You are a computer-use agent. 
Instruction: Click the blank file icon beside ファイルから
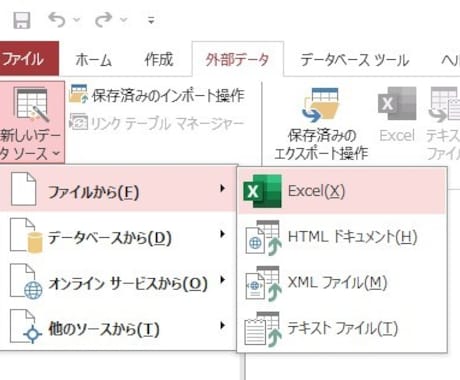click(x=23, y=189)
